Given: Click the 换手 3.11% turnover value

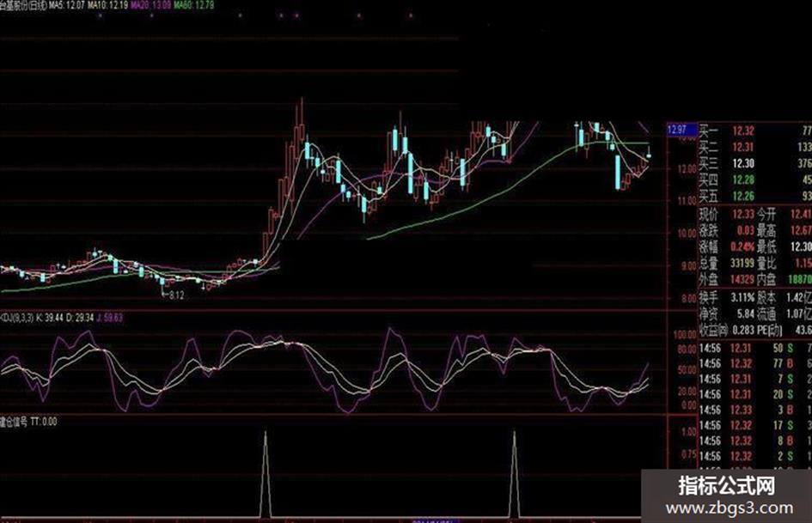Looking at the screenshot, I should pyautogui.click(x=742, y=298).
